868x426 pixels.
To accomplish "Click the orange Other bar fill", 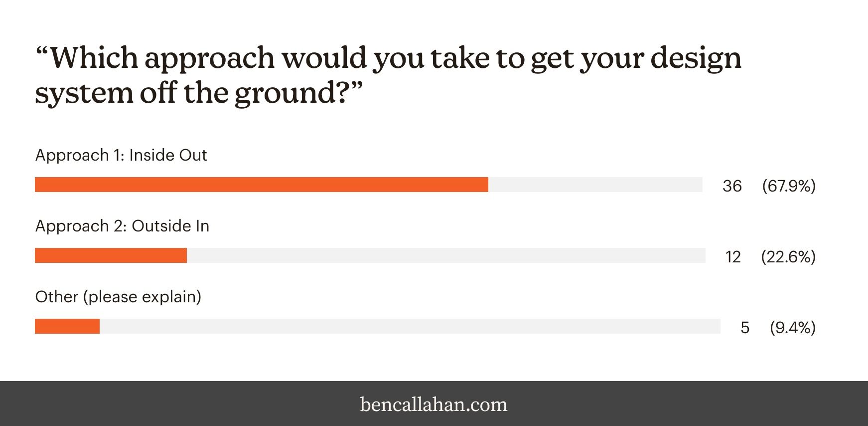I will click(x=67, y=326).
